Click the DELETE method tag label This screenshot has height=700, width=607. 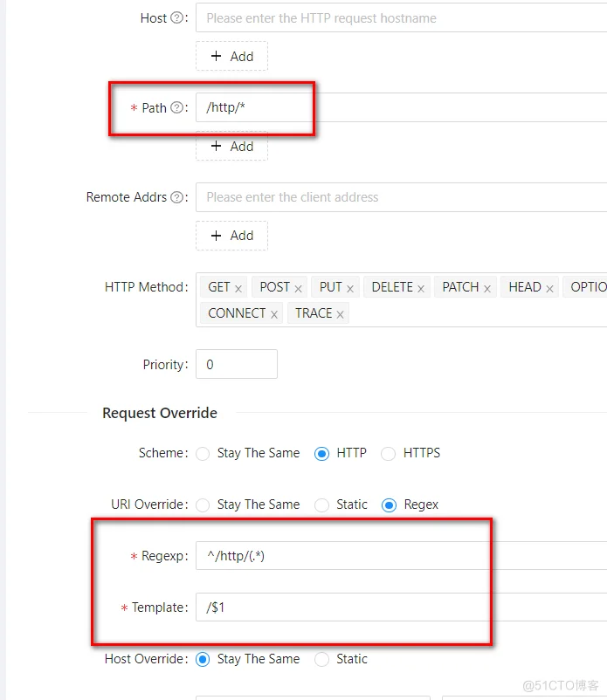[x=392, y=287]
